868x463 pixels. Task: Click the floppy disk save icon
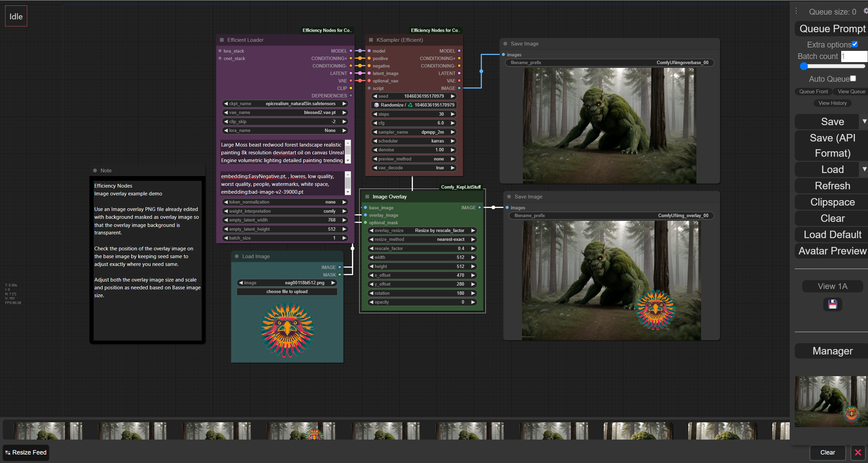point(832,304)
